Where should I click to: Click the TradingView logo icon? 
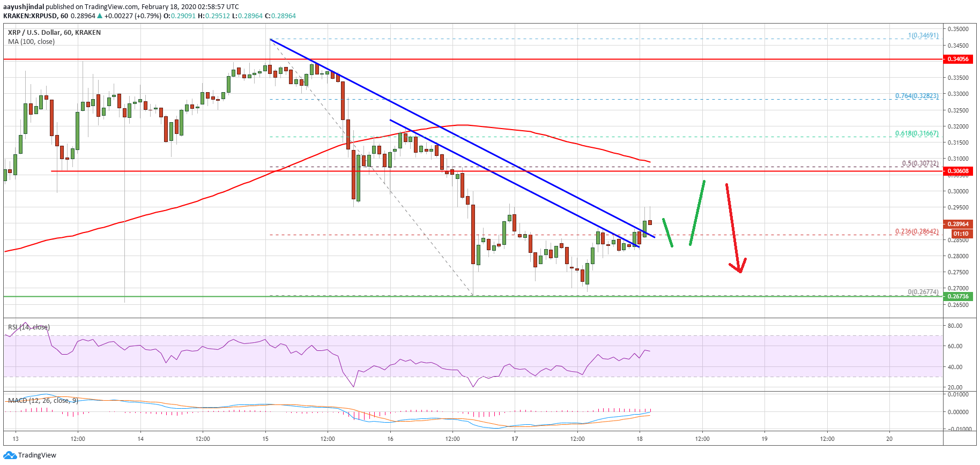click(10, 455)
